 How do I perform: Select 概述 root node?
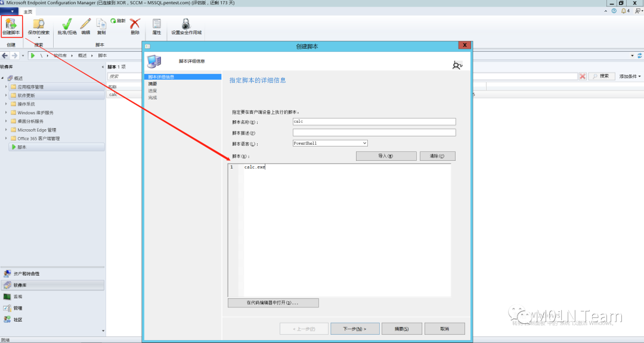(18, 78)
